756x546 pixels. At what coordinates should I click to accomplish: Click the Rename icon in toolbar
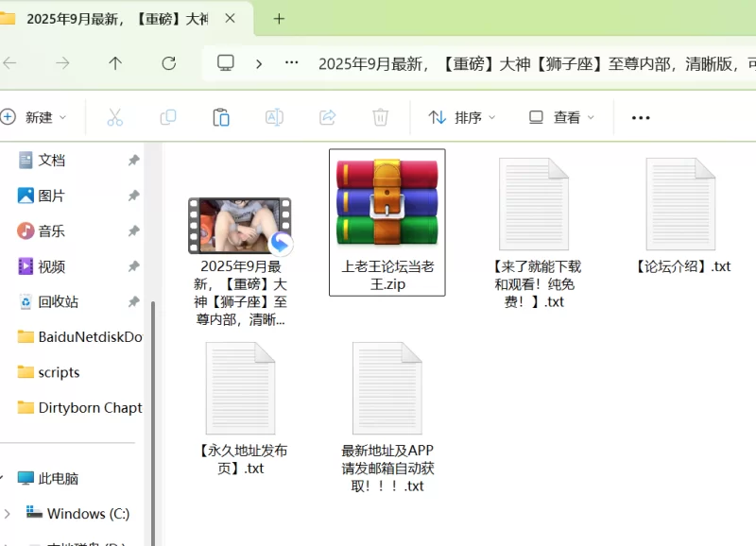tap(274, 117)
